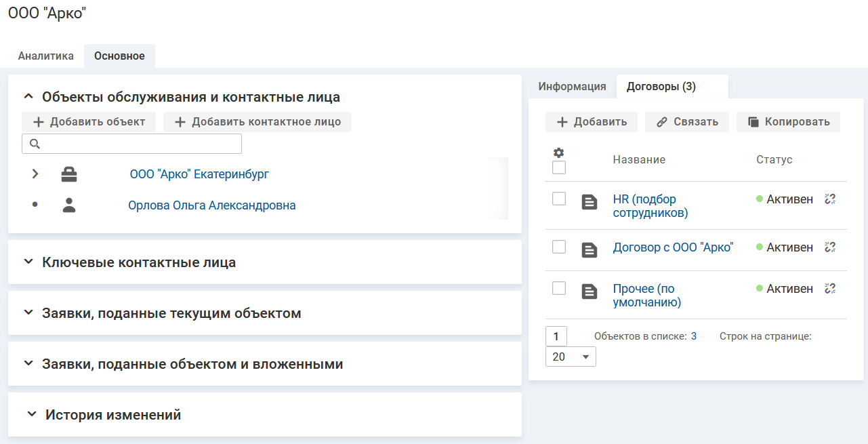Image resolution: width=868 pixels, height=444 pixels.
Task: Open the rows per page dropdown showing 20
Action: tap(571, 357)
